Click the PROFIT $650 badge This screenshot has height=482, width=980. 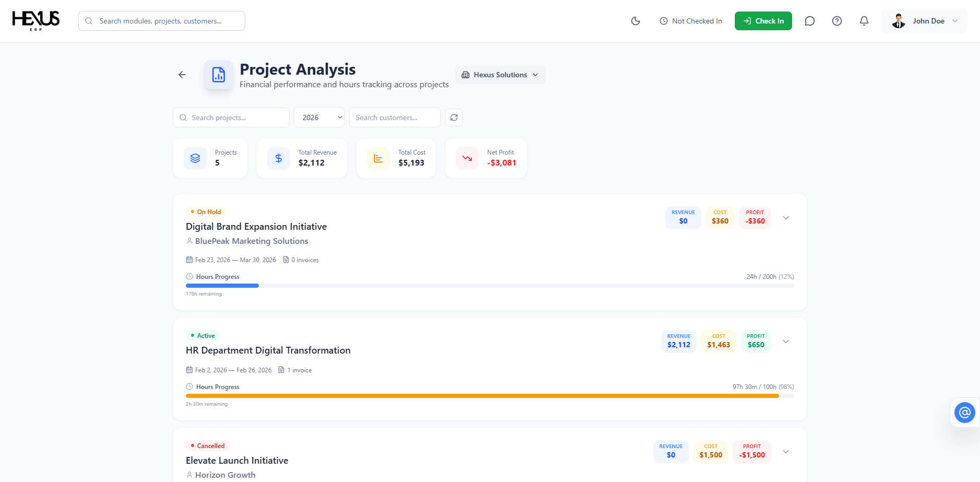[756, 342]
